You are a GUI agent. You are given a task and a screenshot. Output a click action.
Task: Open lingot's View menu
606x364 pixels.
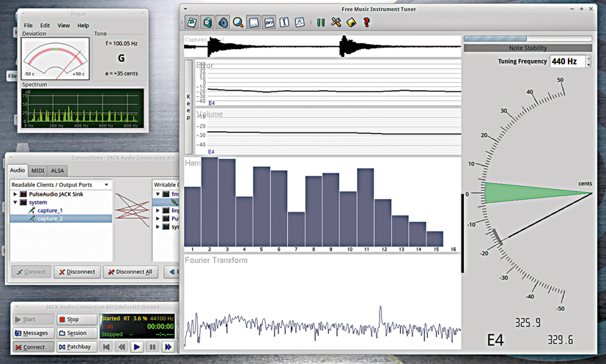coord(64,26)
